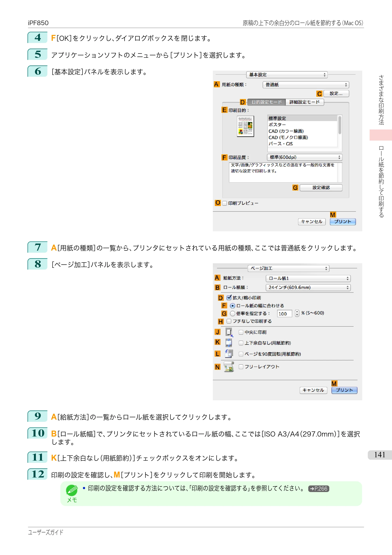This screenshot has width=392, height=555.
Task: Select the ロール紙の幅に合わせる radio button
Action: pyautogui.click(x=232, y=306)
